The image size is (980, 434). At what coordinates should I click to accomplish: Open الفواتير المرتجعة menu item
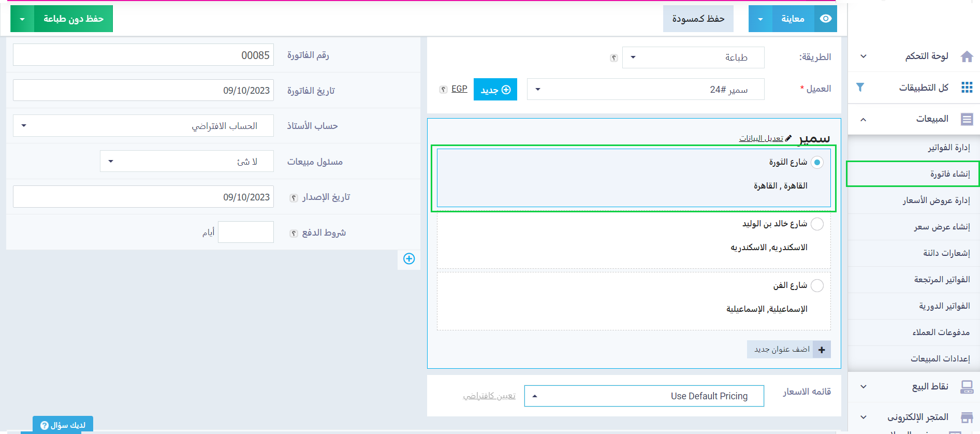tap(942, 280)
